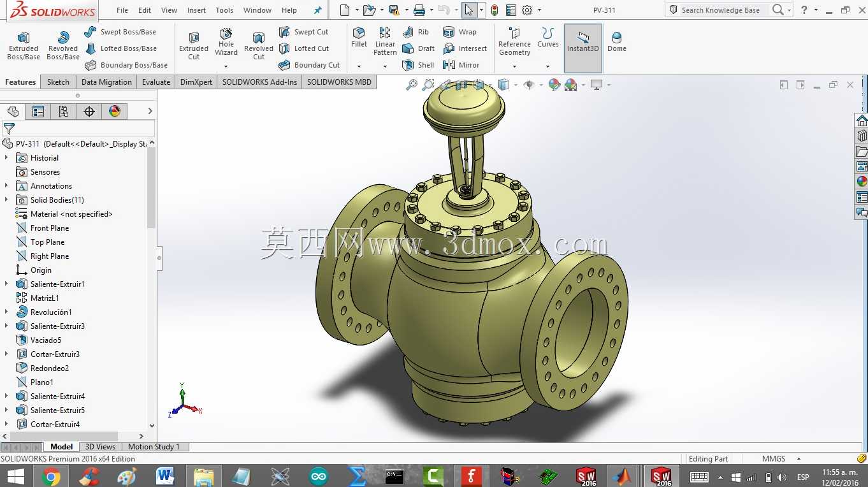Choose the Swept Boss/Base tool

[120, 32]
